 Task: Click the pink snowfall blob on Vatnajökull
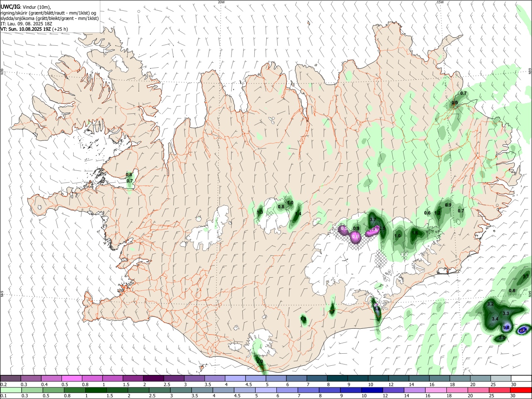coord(356,237)
